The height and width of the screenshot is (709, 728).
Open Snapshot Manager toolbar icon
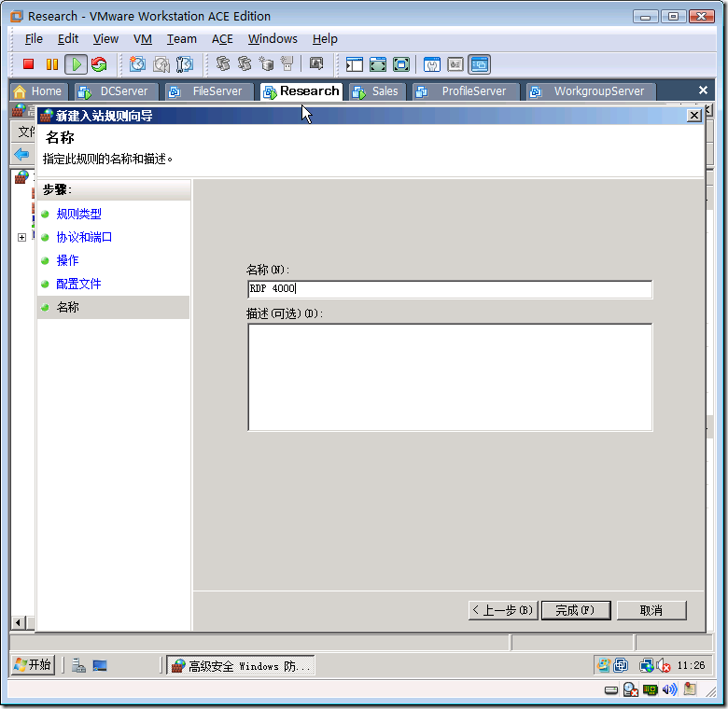pos(185,64)
